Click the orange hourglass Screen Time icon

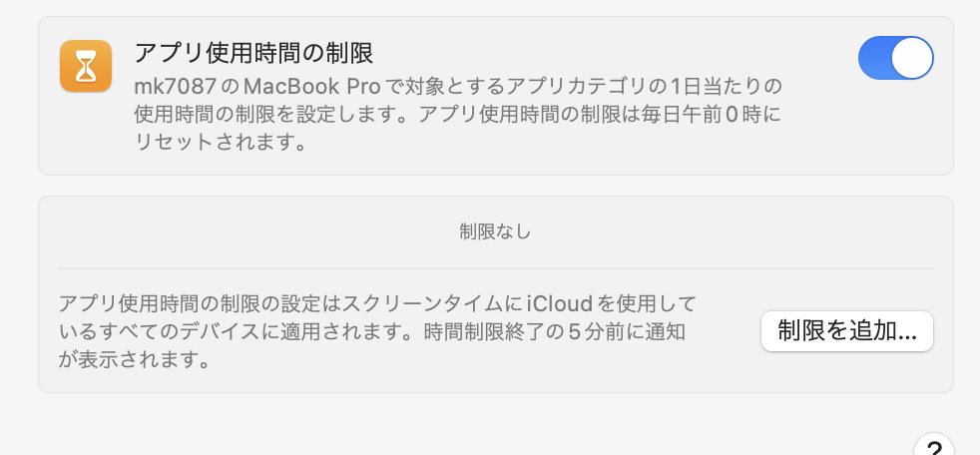point(86,66)
